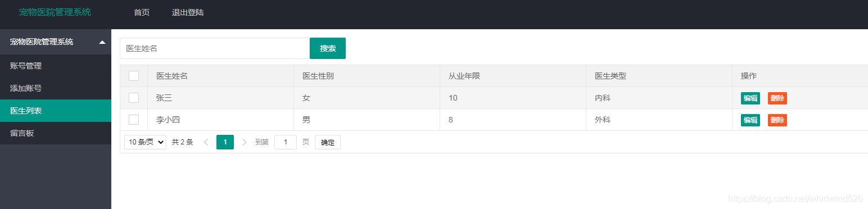The width and height of the screenshot is (868, 209).
Task: Click 退出登陆 in the top bar
Action: pos(188,12)
